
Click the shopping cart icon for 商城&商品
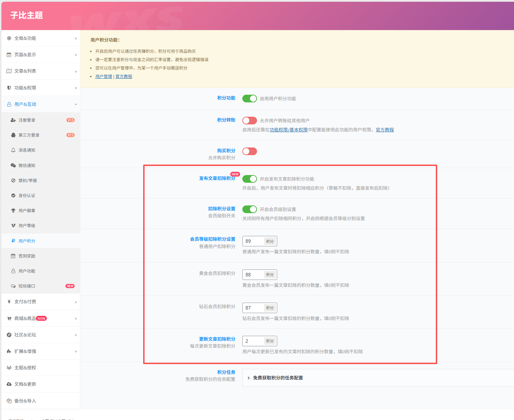(9, 319)
